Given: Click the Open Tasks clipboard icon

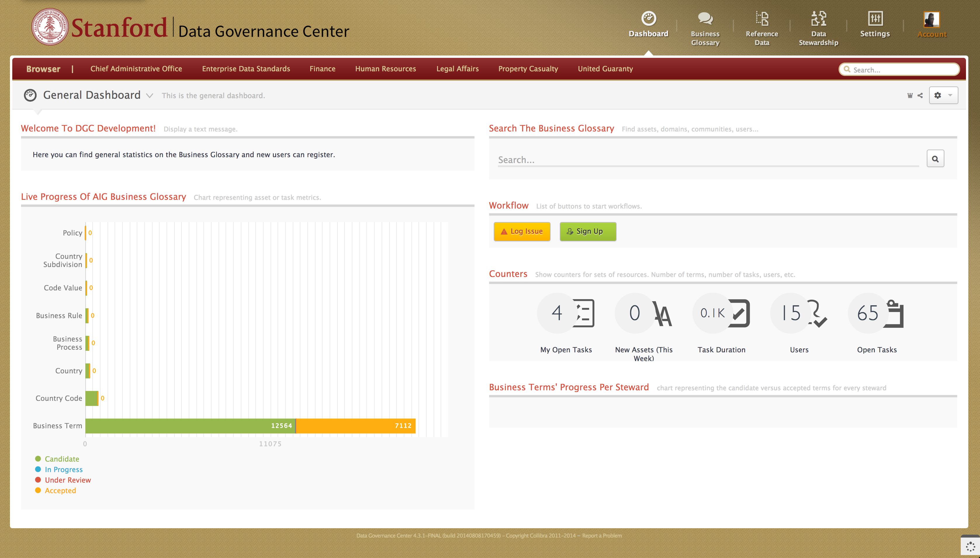Looking at the screenshot, I should click(x=894, y=313).
